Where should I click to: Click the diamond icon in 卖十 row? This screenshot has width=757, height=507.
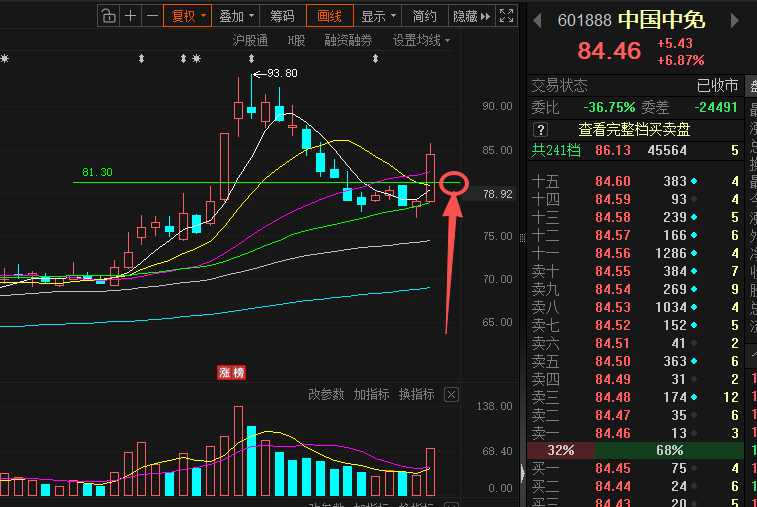694,271
